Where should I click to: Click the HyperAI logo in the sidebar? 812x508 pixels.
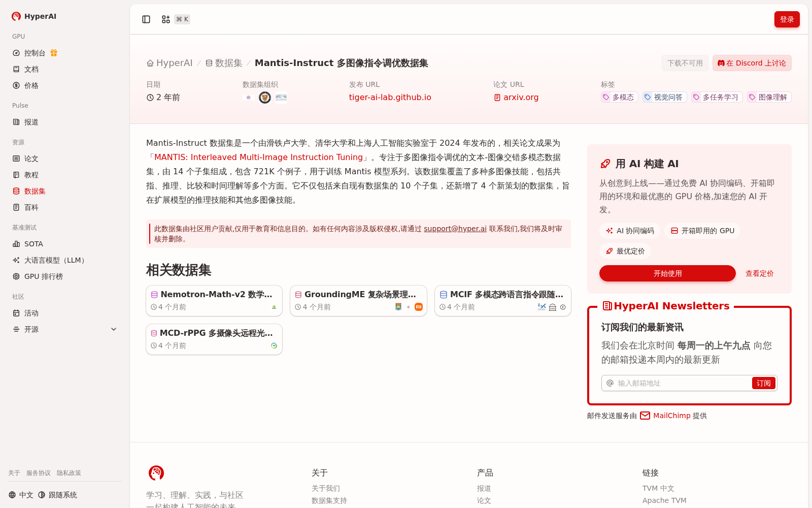(x=34, y=16)
